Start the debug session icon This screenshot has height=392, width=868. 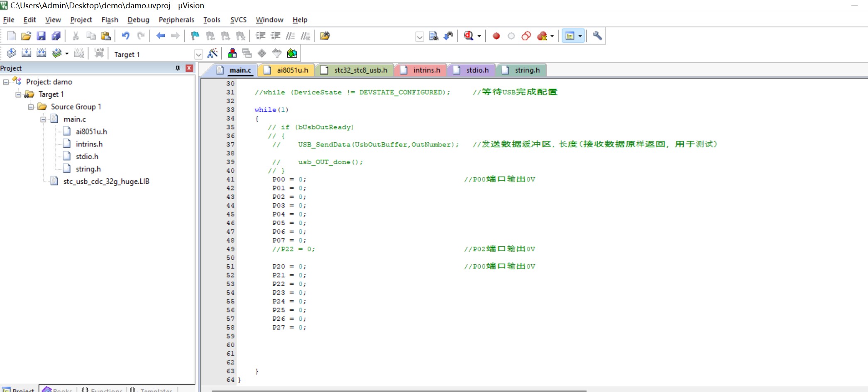469,36
